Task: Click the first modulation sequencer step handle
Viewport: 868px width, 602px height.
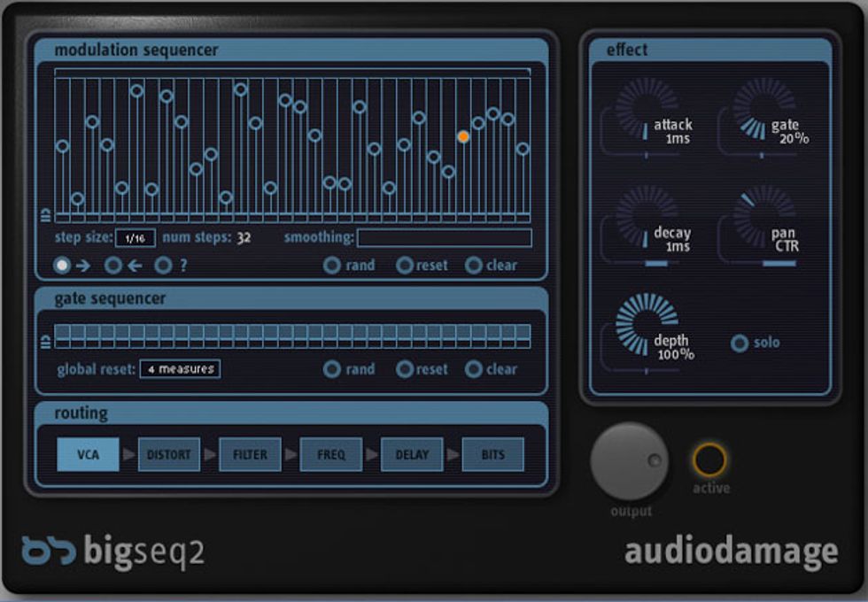Action: pos(63,146)
